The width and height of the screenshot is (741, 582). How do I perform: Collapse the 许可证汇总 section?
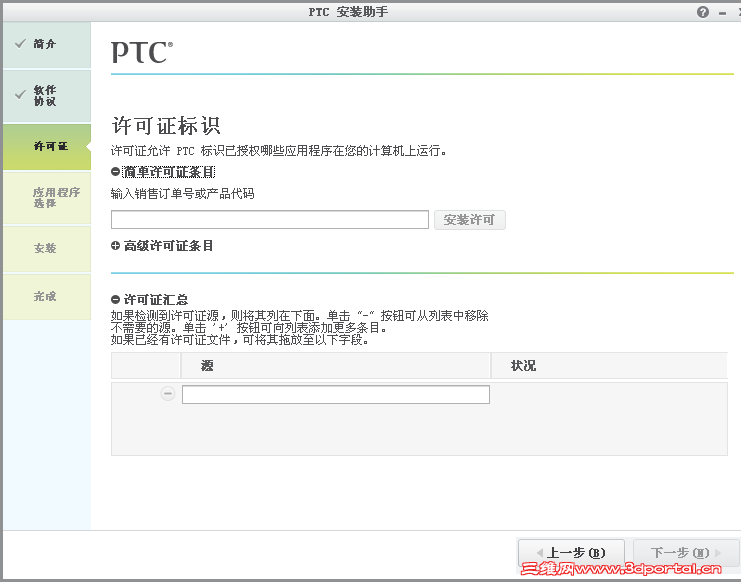pos(115,300)
